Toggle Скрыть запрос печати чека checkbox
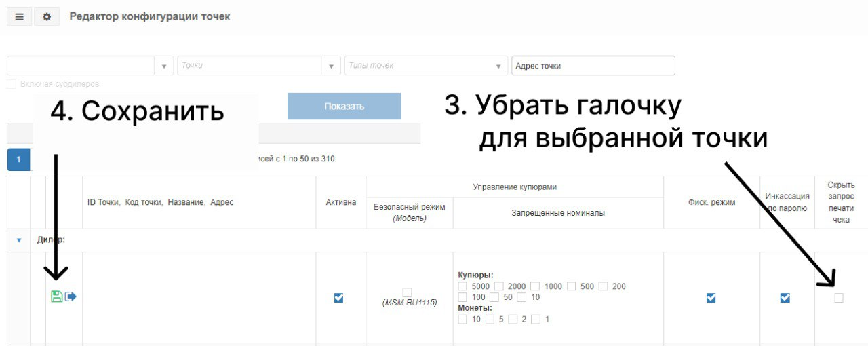Viewport: 868px width, 346px height. click(x=839, y=298)
